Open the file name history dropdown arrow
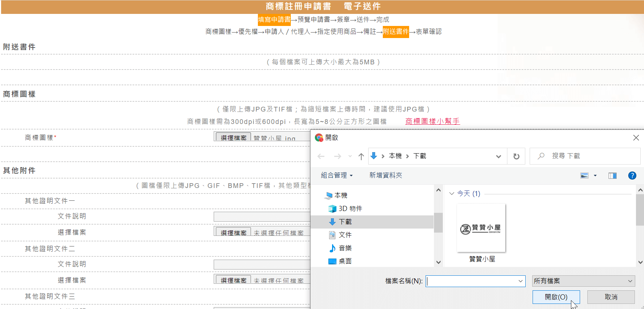Image resolution: width=644 pixels, height=309 pixels. point(521,281)
